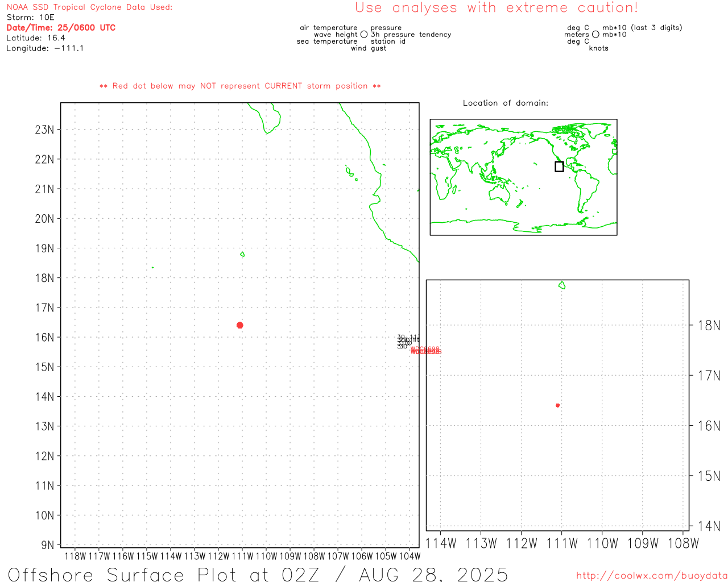Click the 'meters' units label

[x=577, y=35]
